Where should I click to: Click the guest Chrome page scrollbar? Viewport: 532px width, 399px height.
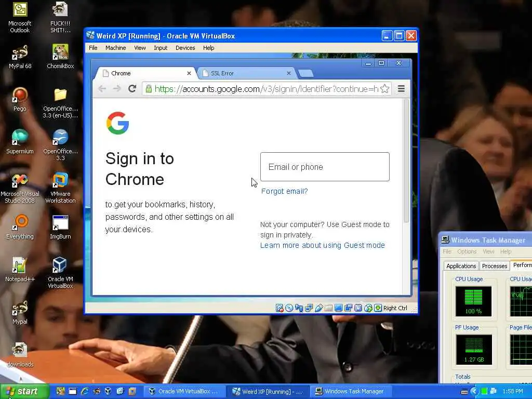pos(406,161)
